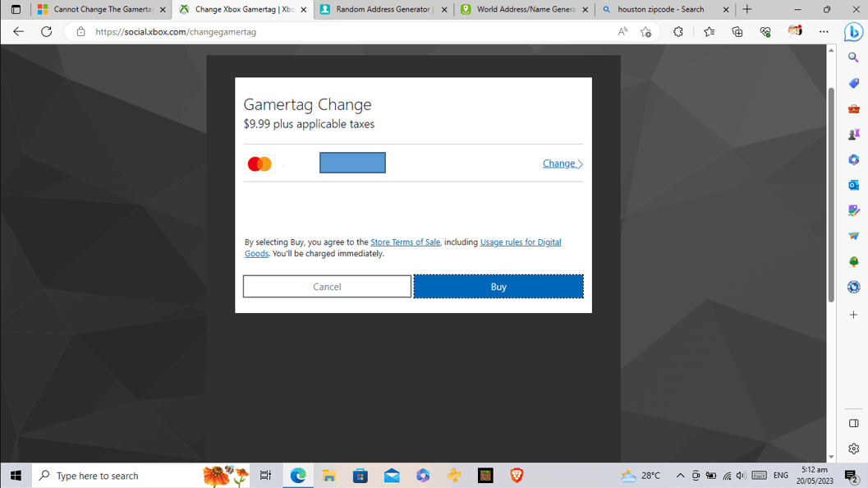This screenshot has height=488, width=868.
Task: Open Bing Chat sidebar button
Action: (x=853, y=32)
